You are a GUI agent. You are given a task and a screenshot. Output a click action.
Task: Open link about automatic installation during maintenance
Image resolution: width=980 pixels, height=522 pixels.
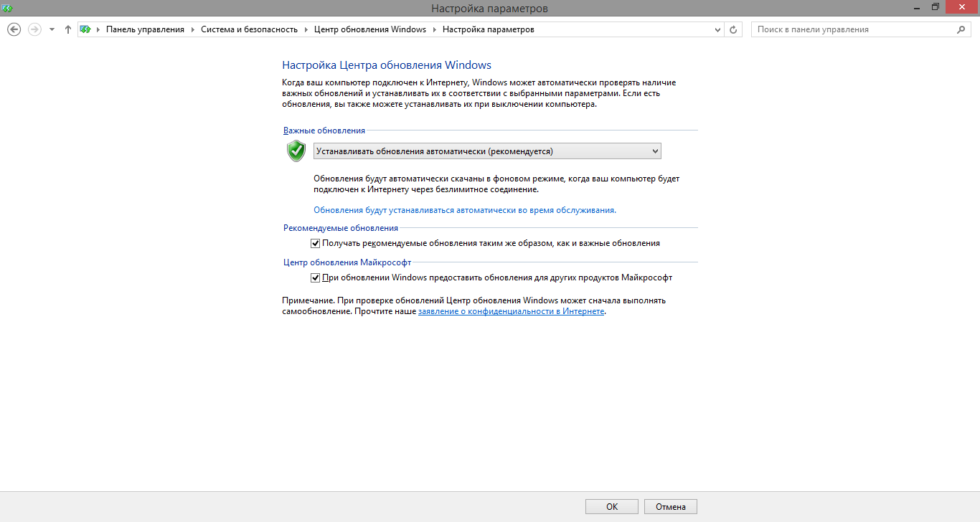pos(465,210)
